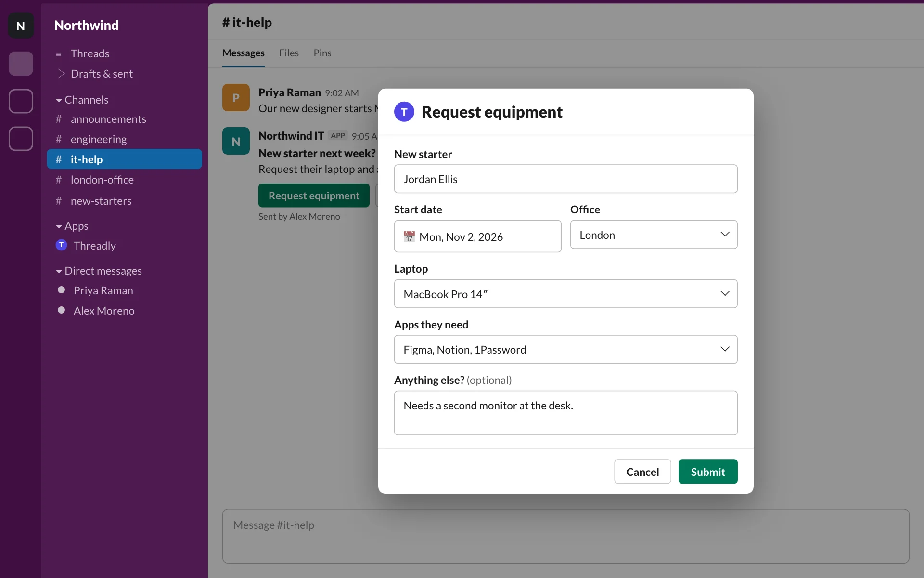Submit the equipment request
The height and width of the screenshot is (578, 924).
pos(708,472)
